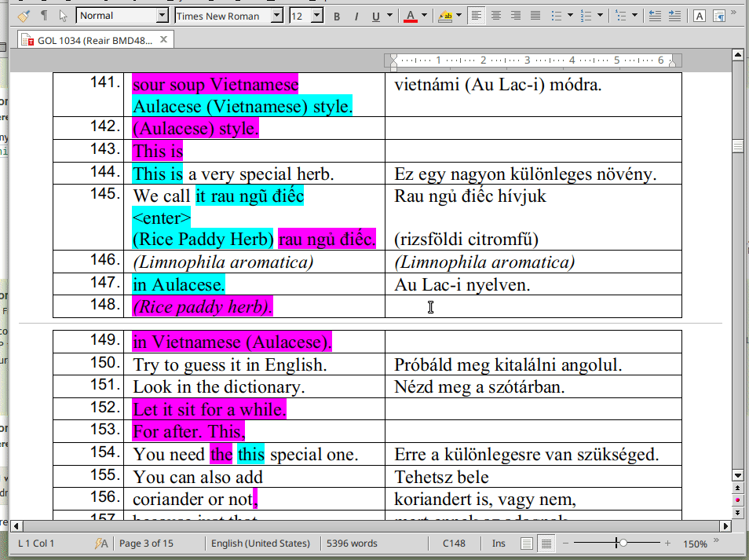The image size is (749, 560).
Task: Click the zoom slider handle
Action: pos(622,544)
